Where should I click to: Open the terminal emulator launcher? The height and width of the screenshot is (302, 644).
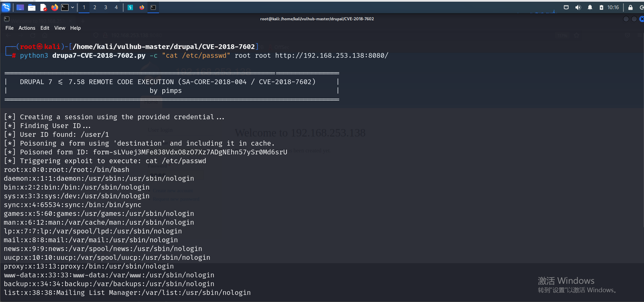(65, 7)
